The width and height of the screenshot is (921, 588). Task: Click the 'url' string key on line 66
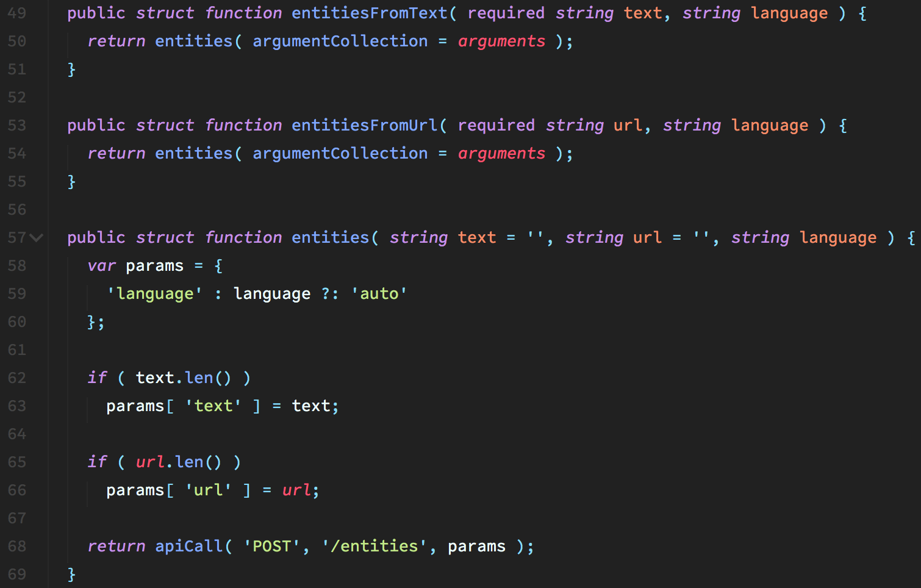click(x=209, y=490)
